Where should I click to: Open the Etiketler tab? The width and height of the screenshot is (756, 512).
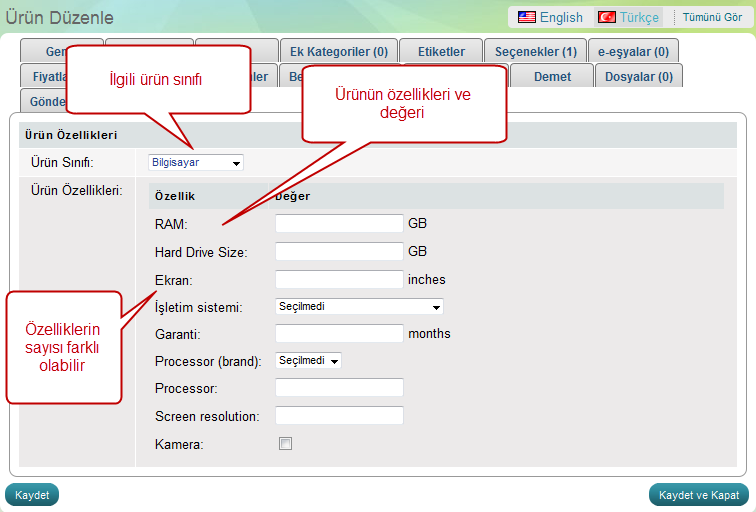pyautogui.click(x=440, y=51)
